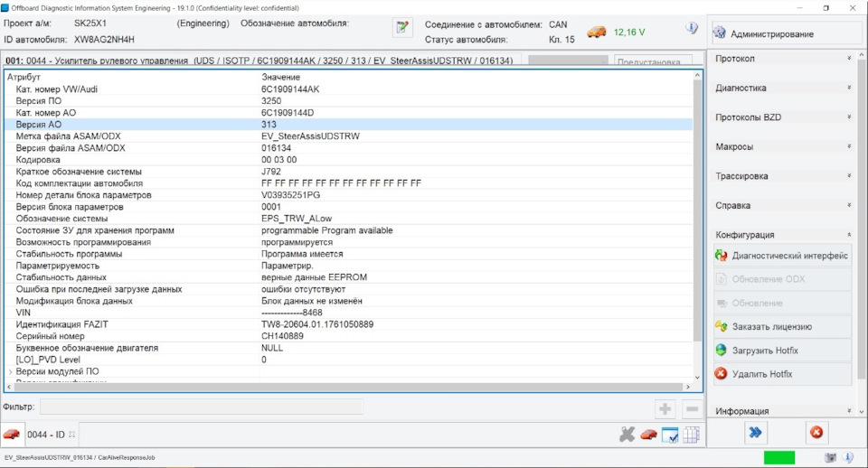
Task: Click the globe icon of Загрузить Hotfix
Action: point(721,351)
